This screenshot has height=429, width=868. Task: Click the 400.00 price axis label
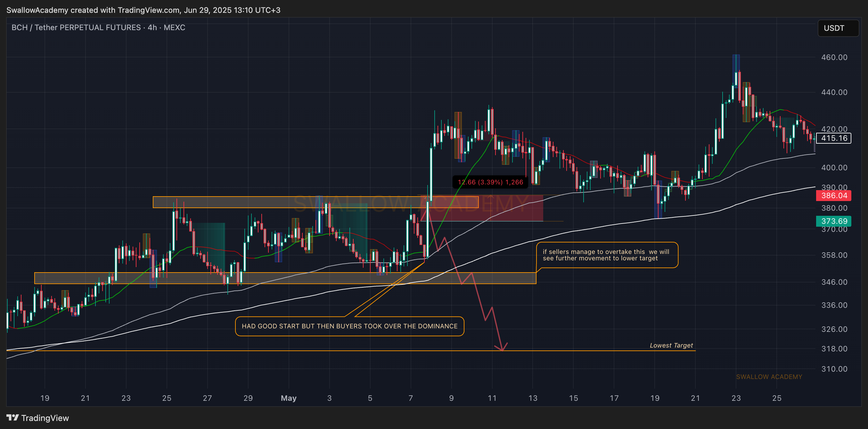coord(834,168)
